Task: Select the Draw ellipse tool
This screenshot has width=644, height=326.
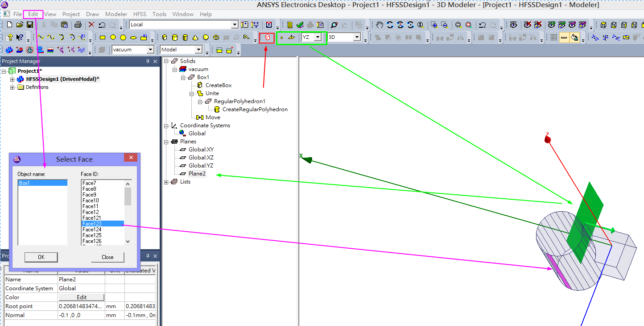Action: click(133, 38)
